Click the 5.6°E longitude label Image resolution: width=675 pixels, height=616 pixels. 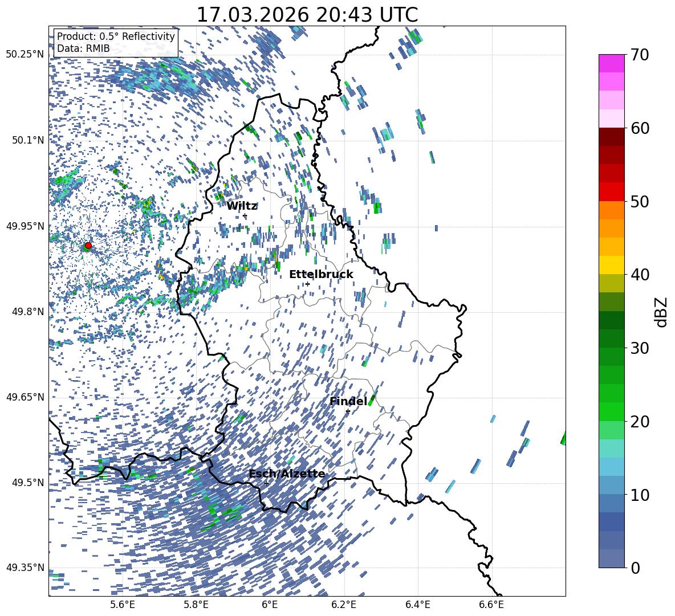tap(123, 605)
